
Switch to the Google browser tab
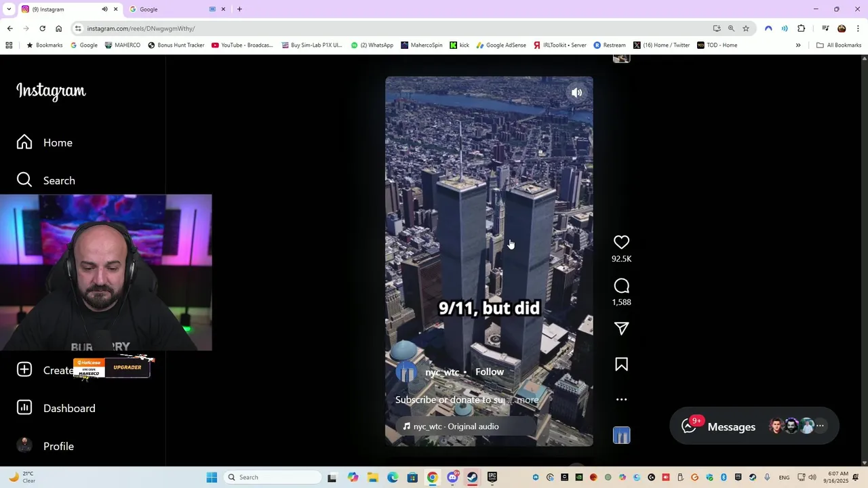pos(170,9)
